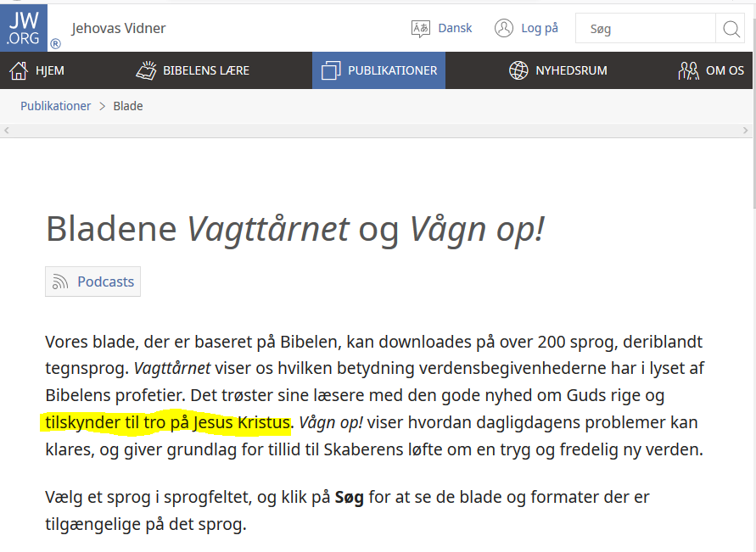Click the italic Vågn op! in paragraph
This screenshot has width=756, height=552.
pos(331,422)
